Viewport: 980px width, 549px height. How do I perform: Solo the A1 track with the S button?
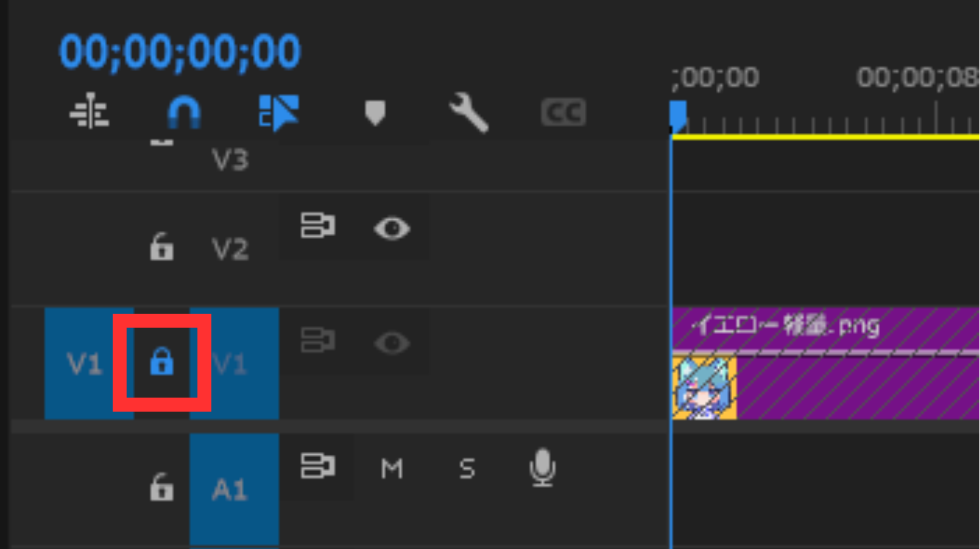tap(467, 468)
